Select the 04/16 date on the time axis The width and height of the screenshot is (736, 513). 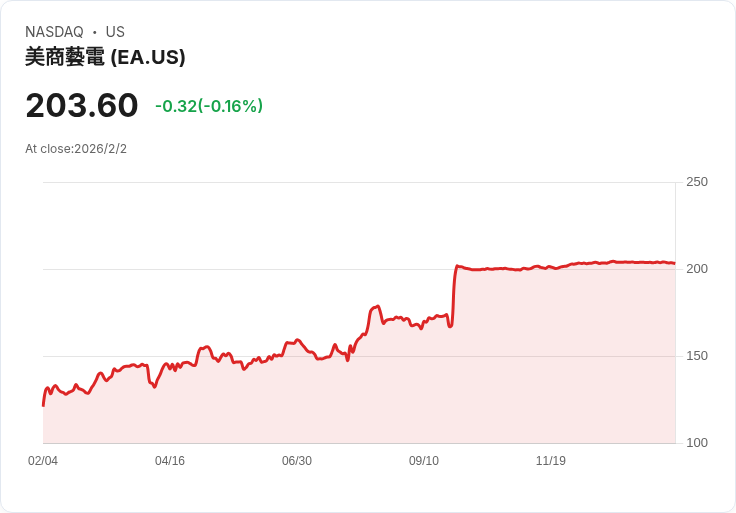[x=170, y=461]
